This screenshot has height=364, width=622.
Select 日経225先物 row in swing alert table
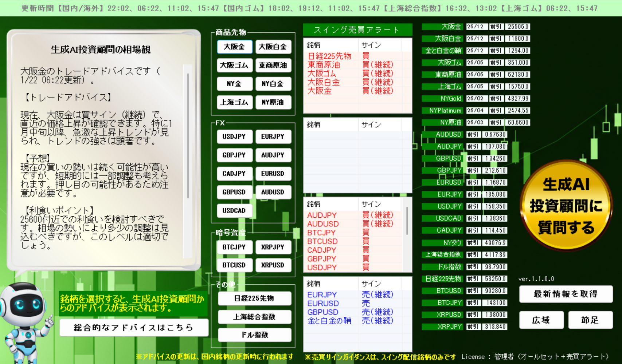click(353, 56)
